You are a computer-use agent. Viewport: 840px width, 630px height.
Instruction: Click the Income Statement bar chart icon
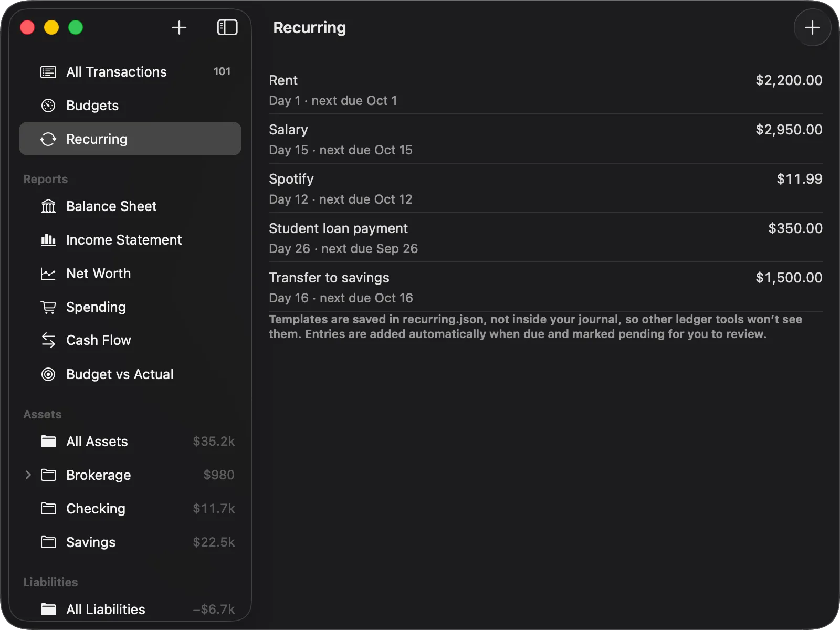click(x=48, y=240)
